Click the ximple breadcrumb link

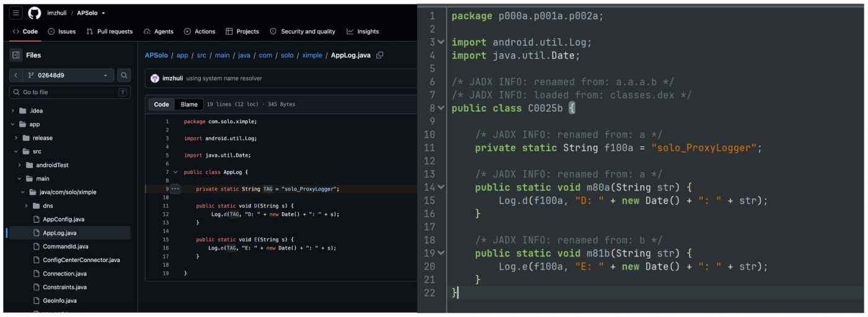[312, 55]
